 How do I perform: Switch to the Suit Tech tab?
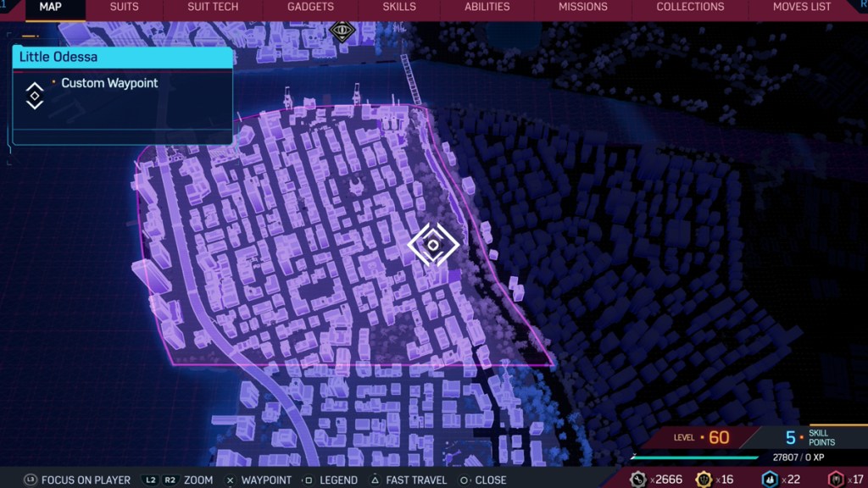tap(213, 7)
